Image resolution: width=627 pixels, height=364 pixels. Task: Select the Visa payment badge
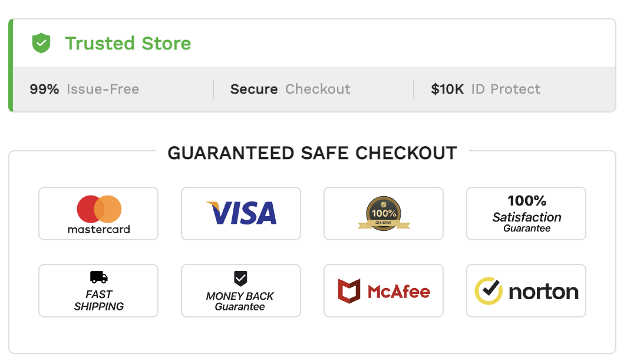click(x=241, y=213)
